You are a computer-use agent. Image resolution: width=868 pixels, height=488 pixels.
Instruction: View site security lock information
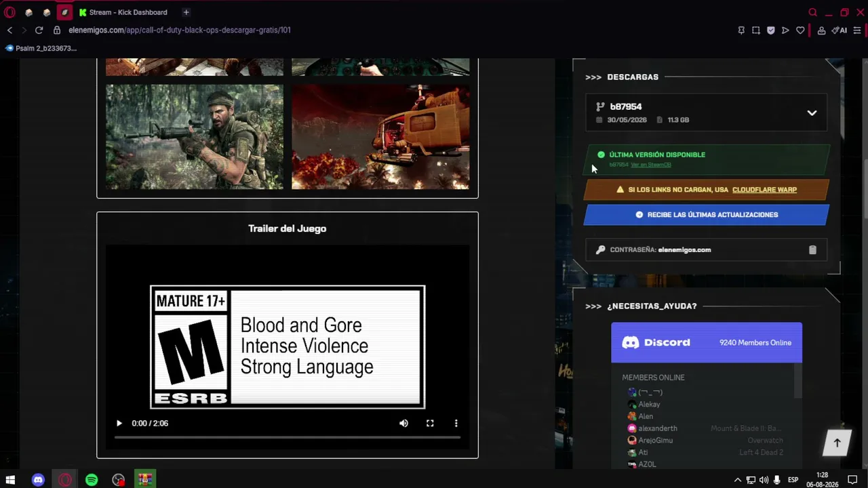click(57, 30)
